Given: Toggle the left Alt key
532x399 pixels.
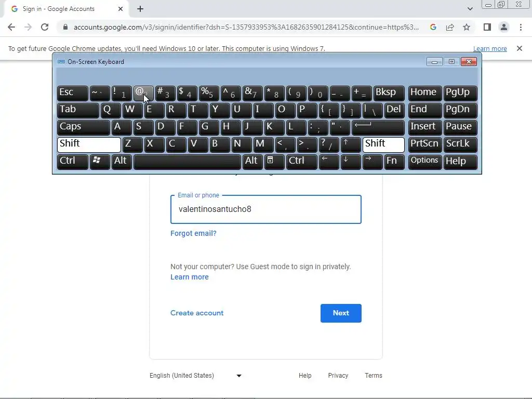Looking at the screenshot, I should pos(122,162).
